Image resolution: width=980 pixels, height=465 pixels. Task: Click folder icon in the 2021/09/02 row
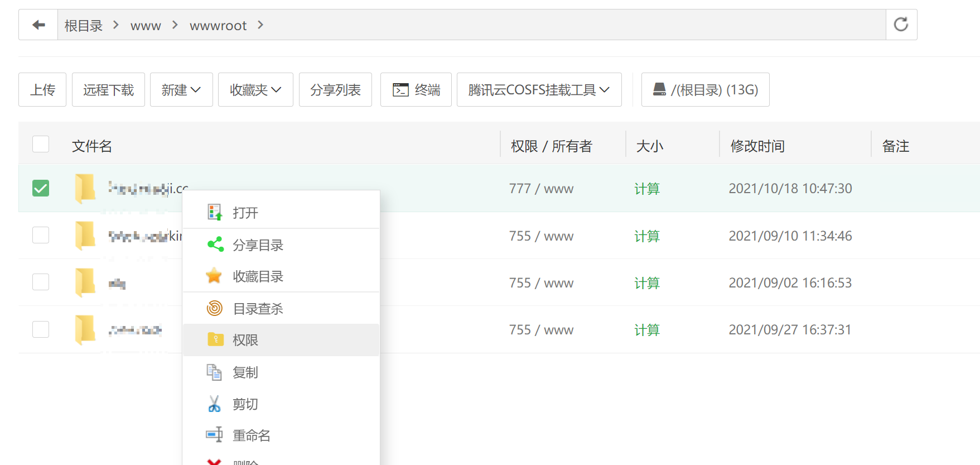[85, 282]
